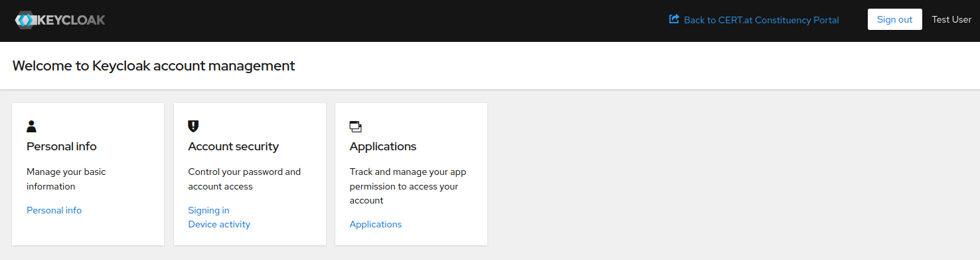Click the back-arrow icon beside CERT.at Constituency Portal
Viewport: 980px width, 260px height.
pyautogui.click(x=674, y=19)
